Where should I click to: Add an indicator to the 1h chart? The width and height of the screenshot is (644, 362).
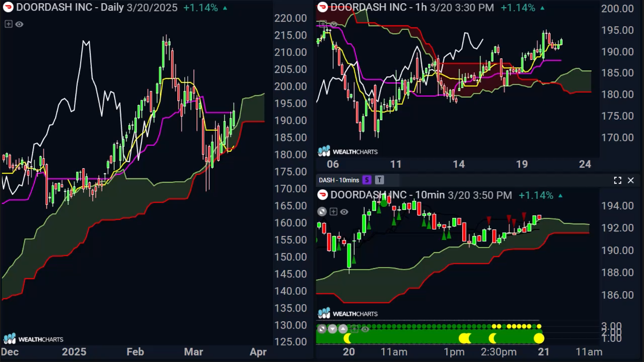323,24
